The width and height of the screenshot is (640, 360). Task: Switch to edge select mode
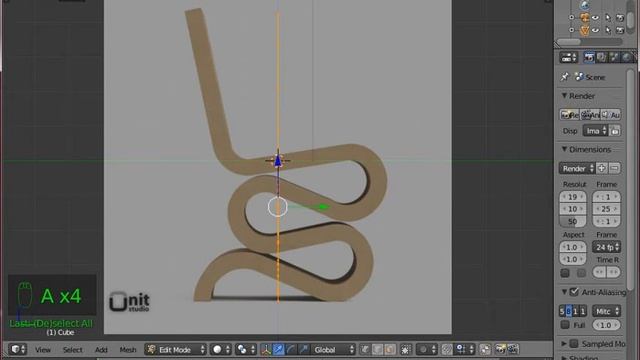click(x=378, y=349)
